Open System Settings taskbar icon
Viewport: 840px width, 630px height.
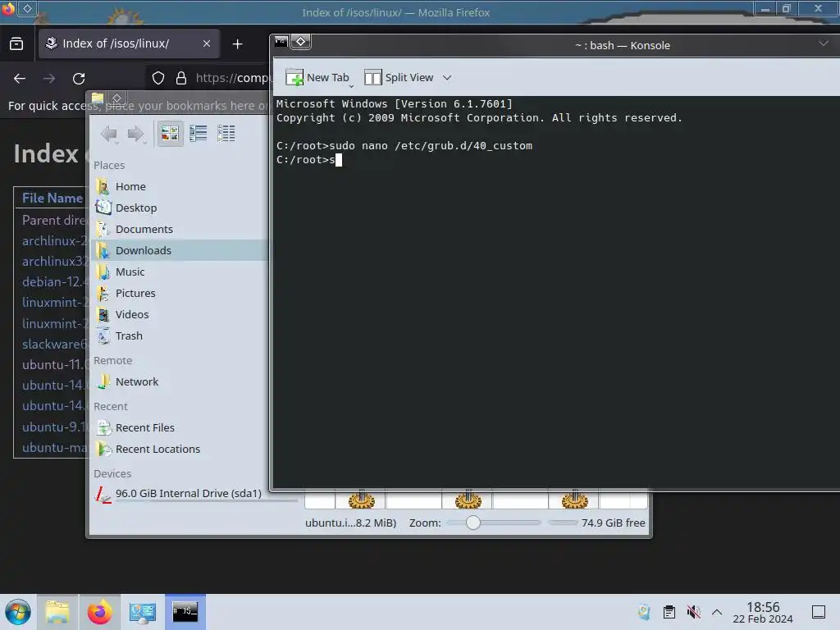[143, 612]
